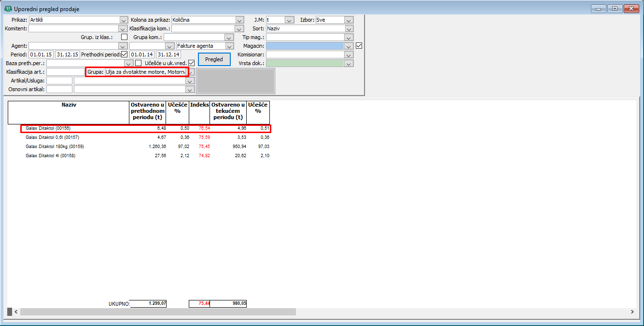Screen dimensions: 644x326
Task: Uncheck the checkbox next to Magacin
Action: tap(358, 46)
